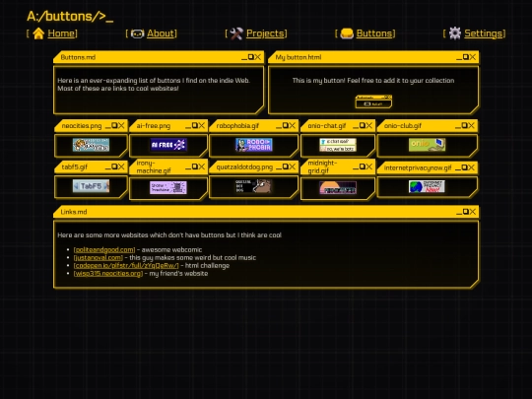Open the justanoval.com link
Screen dimensions: 532x399
pyautogui.click(x=99, y=257)
